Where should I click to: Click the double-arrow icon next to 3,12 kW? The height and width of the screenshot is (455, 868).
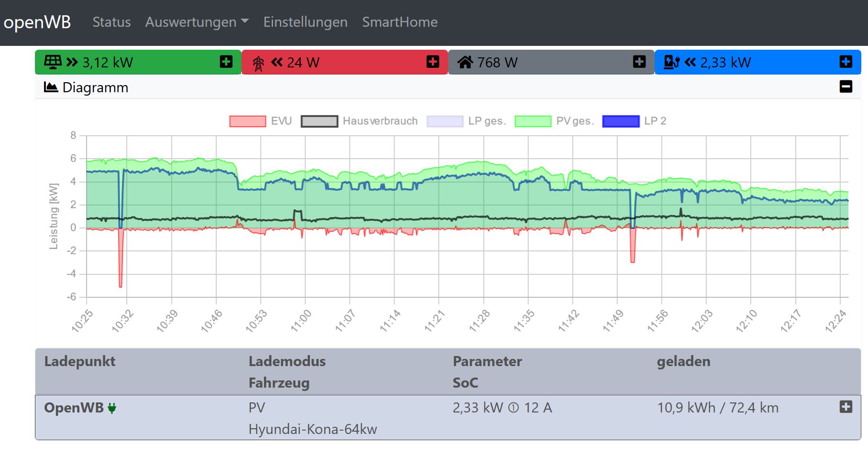click(72, 62)
